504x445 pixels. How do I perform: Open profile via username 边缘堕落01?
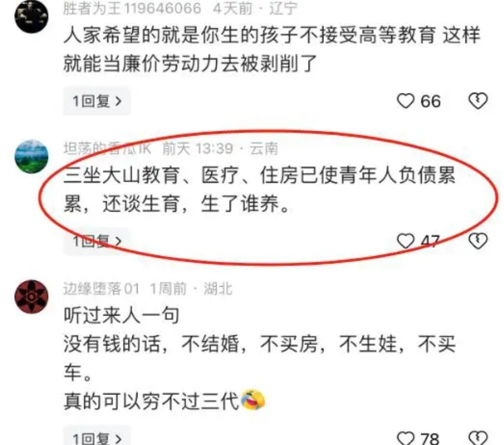[101, 288]
